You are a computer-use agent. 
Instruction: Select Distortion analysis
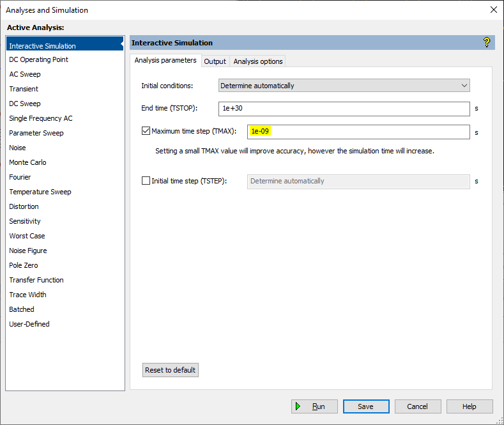(x=65, y=206)
